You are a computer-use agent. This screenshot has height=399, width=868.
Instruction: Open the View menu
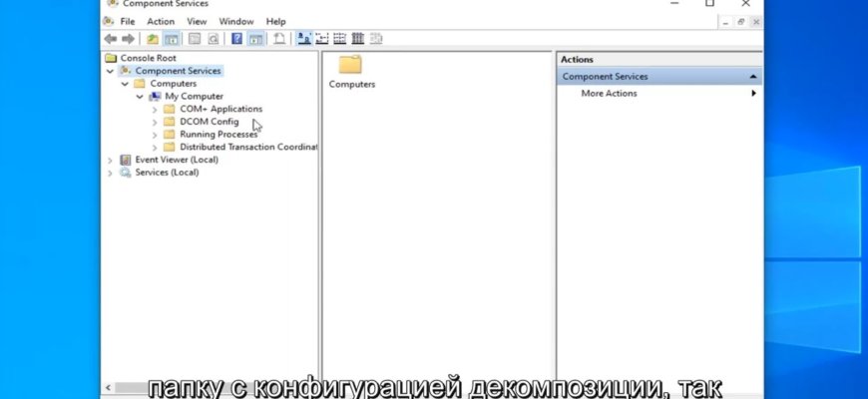[x=197, y=22]
